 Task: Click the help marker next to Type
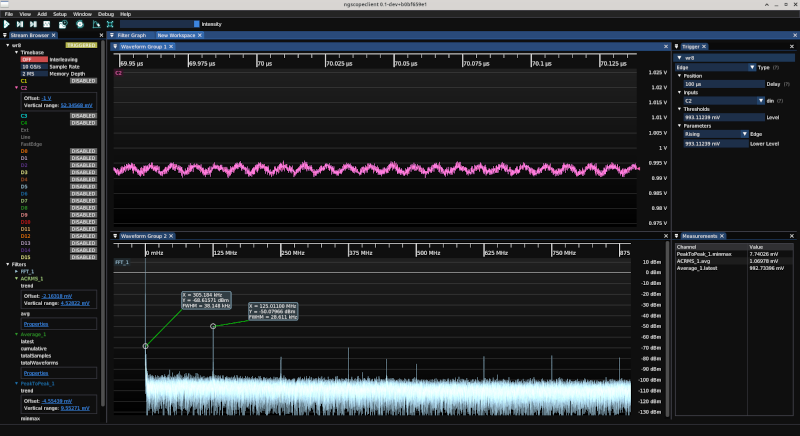tap(776, 67)
